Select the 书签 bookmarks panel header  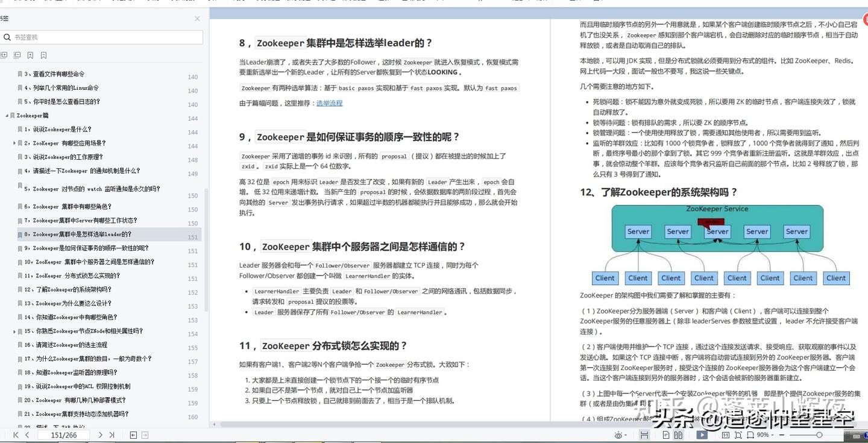pos(5,18)
